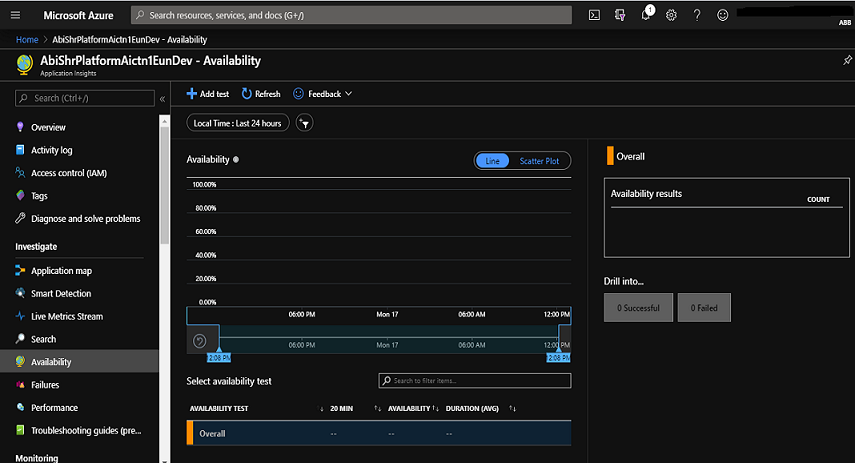Click the add filter funnel icon
Image resolution: width=855 pixels, height=463 pixels.
coord(305,123)
